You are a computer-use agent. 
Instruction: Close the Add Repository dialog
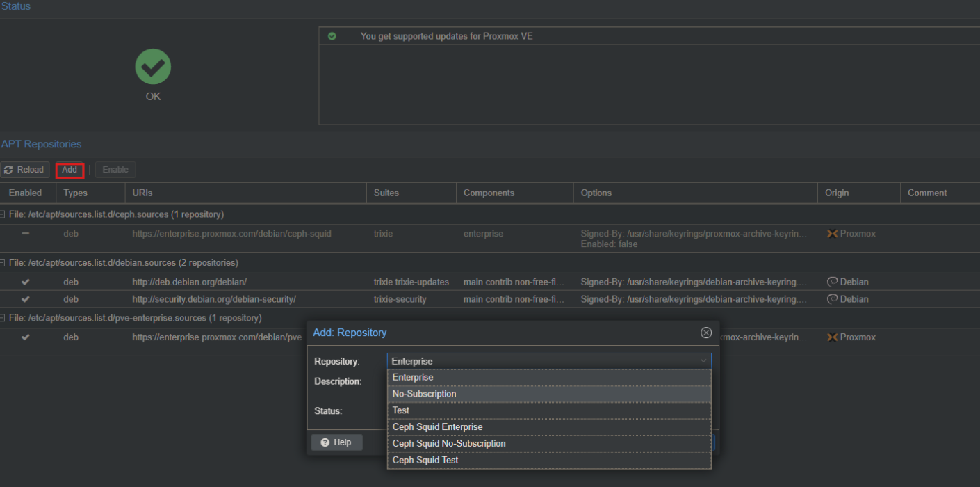pos(706,333)
